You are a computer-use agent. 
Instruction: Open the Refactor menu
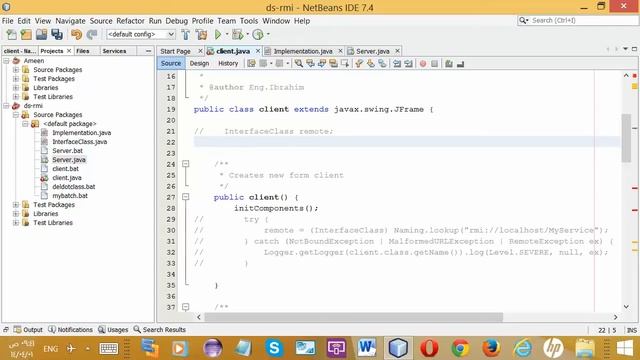(130, 21)
